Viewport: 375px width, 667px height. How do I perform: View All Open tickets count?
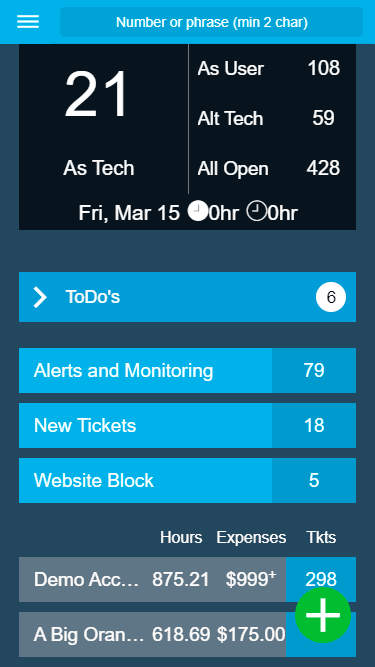pyautogui.click(x=269, y=168)
